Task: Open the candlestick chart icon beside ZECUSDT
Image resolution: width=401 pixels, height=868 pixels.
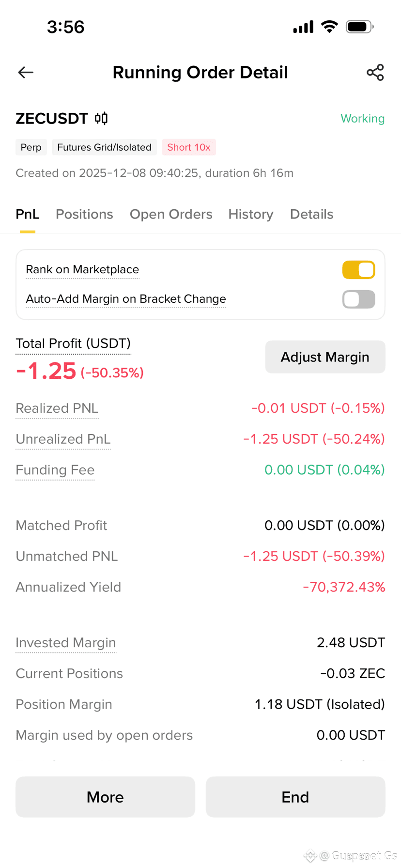Action: [101, 118]
